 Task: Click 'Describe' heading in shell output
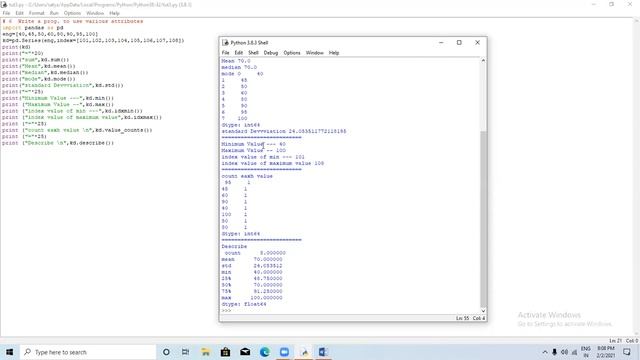coord(234,247)
